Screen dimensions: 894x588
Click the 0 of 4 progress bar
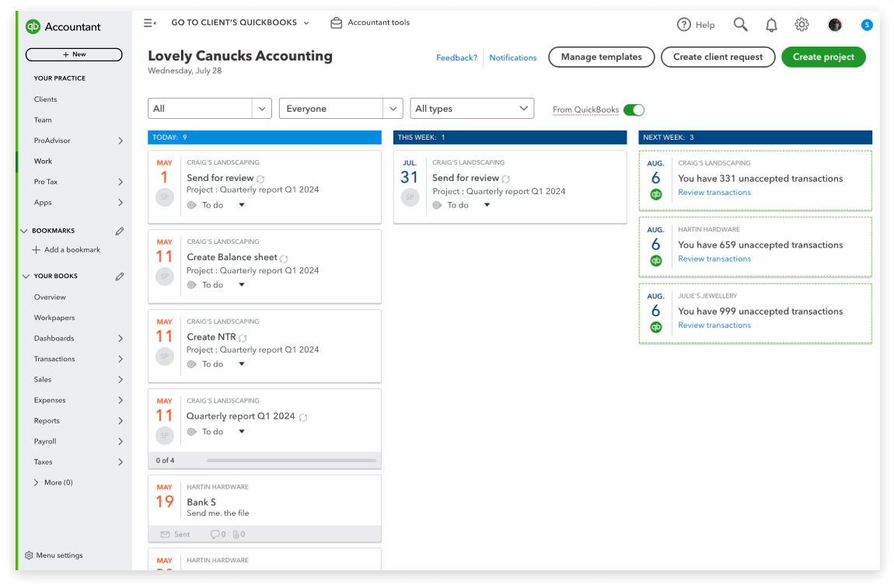292,461
